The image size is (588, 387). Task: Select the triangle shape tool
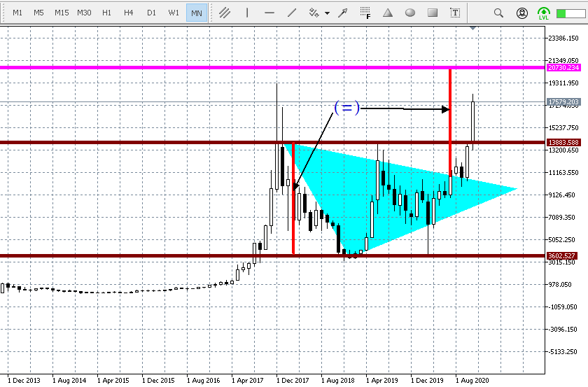[388, 13]
